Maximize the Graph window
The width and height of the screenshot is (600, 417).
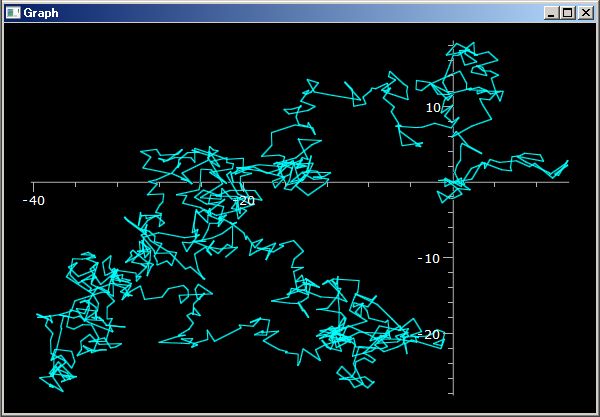click(568, 13)
